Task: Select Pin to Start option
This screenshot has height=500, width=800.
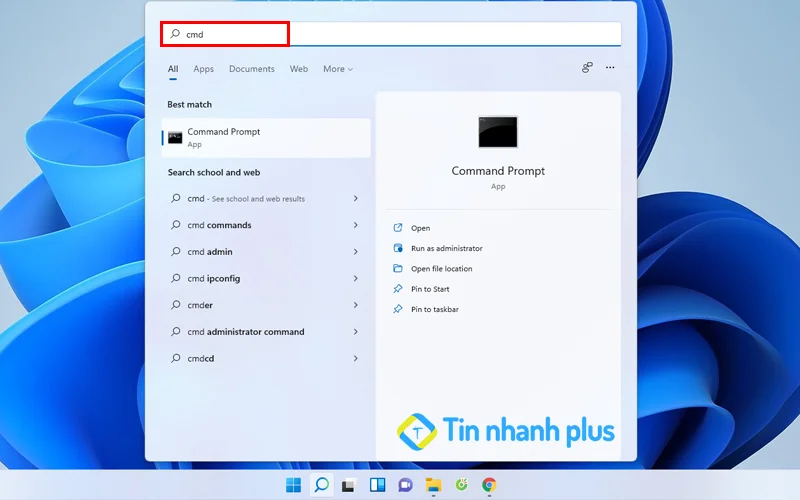Action: pos(430,289)
